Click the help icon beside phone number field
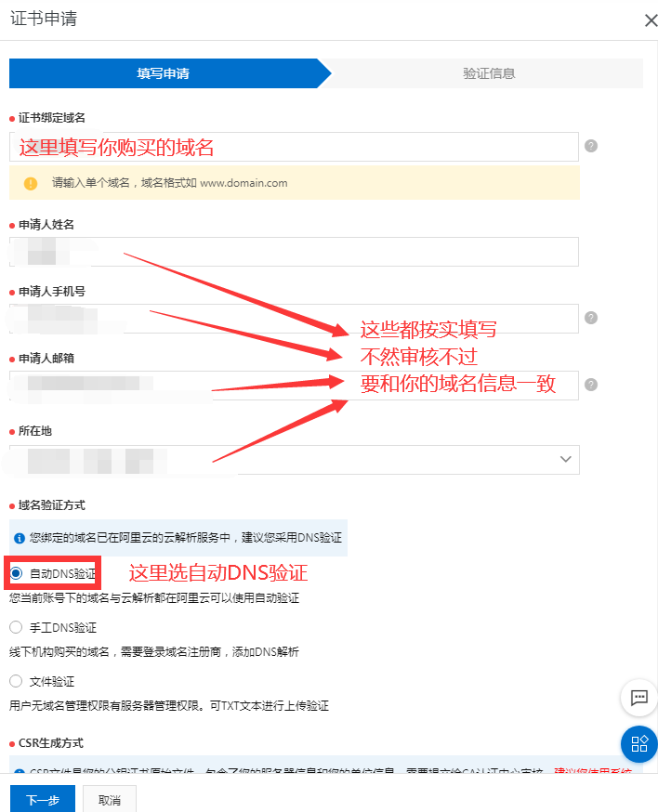 pos(591,318)
